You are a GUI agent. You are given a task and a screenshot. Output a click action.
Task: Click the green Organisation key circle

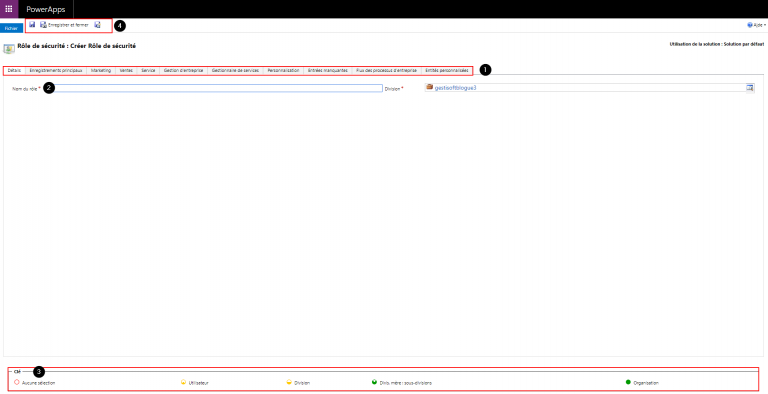(628, 382)
